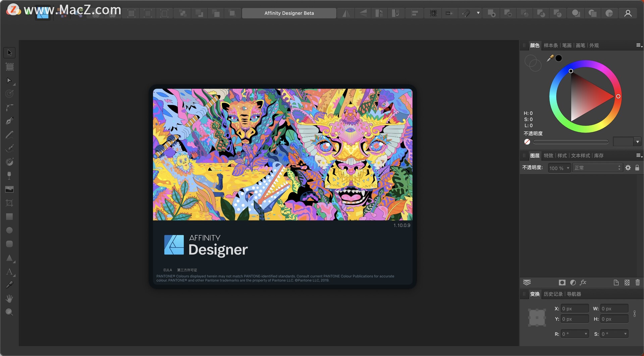Select the Artboard tool
644x356 pixels.
(x=9, y=67)
